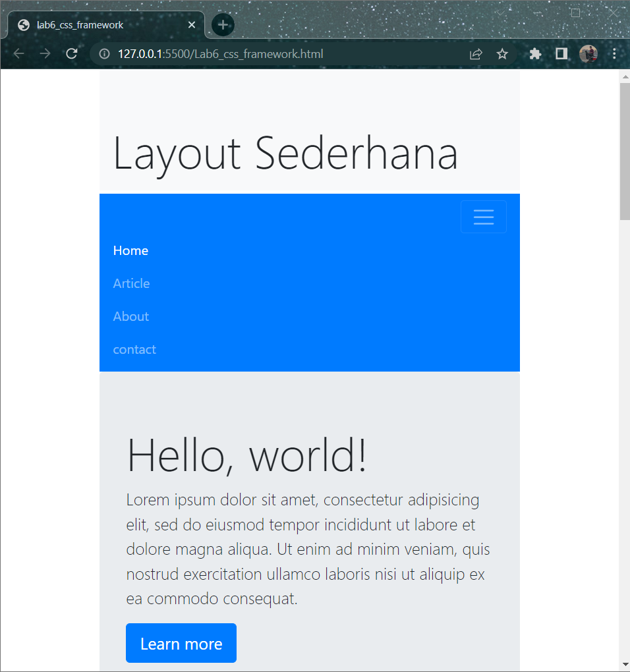Bookmark the page using the star icon
Image resolution: width=630 pixels, height=672 pixels.
click(x=502, y=54)
